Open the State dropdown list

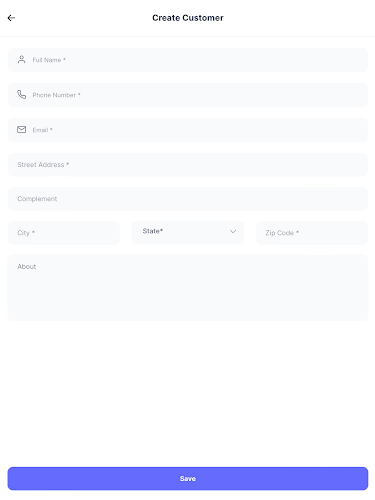coord(188,232)
